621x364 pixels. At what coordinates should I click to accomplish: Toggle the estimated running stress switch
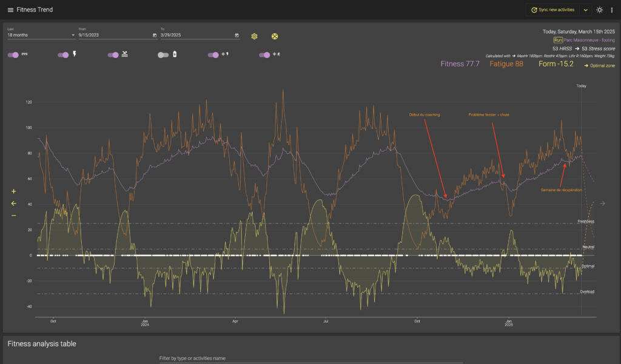point(264,55)
